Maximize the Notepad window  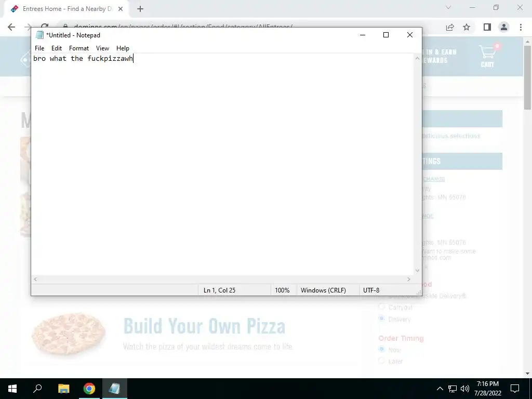386,35
